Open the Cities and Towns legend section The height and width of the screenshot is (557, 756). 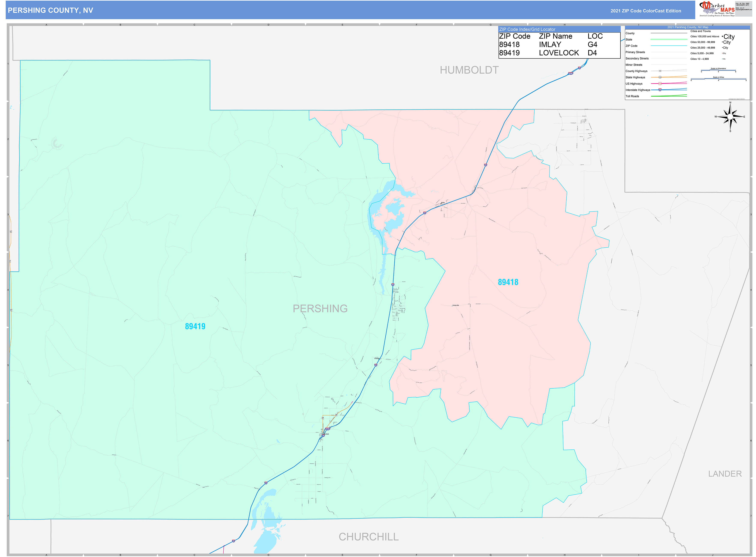point(701,31)
